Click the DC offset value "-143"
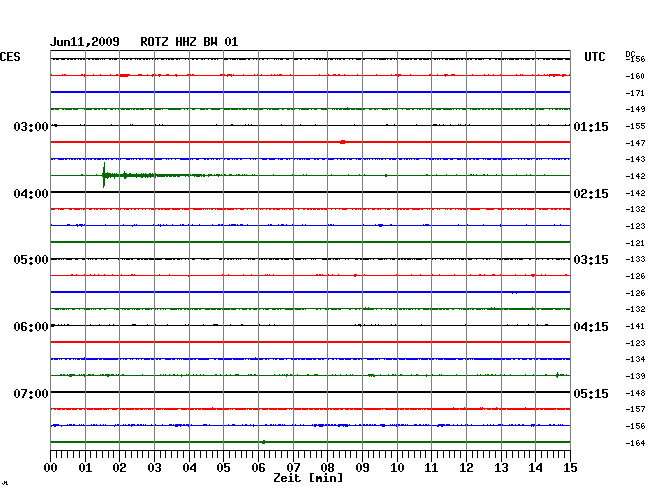This screenshot has height=494, width=650. 635,159
